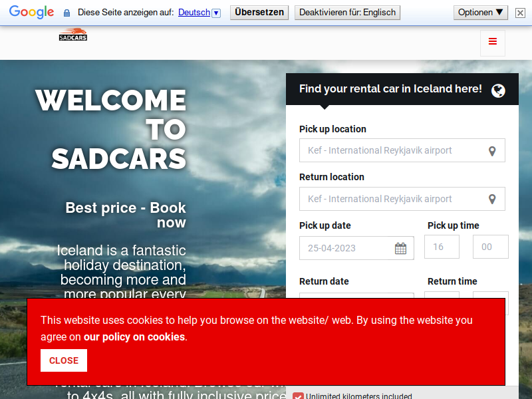Click the Übersetzen button
This screenshot has height=399, width=532.
[259, 13]
